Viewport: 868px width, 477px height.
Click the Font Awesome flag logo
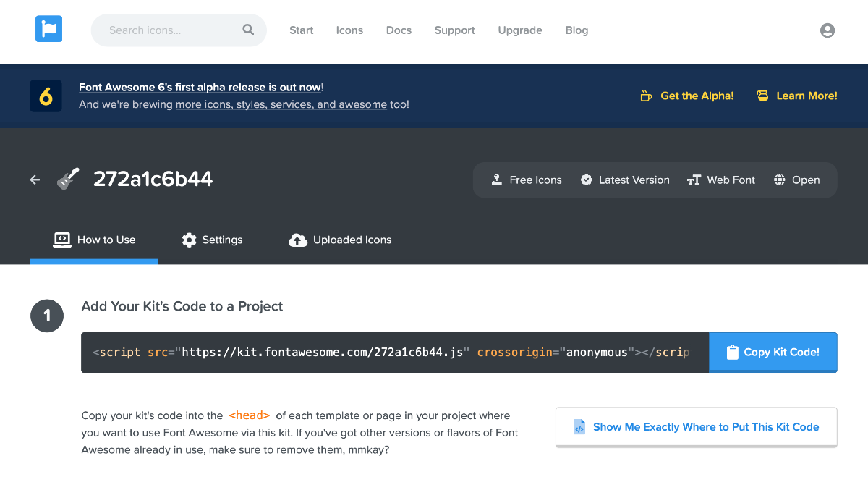48,29
